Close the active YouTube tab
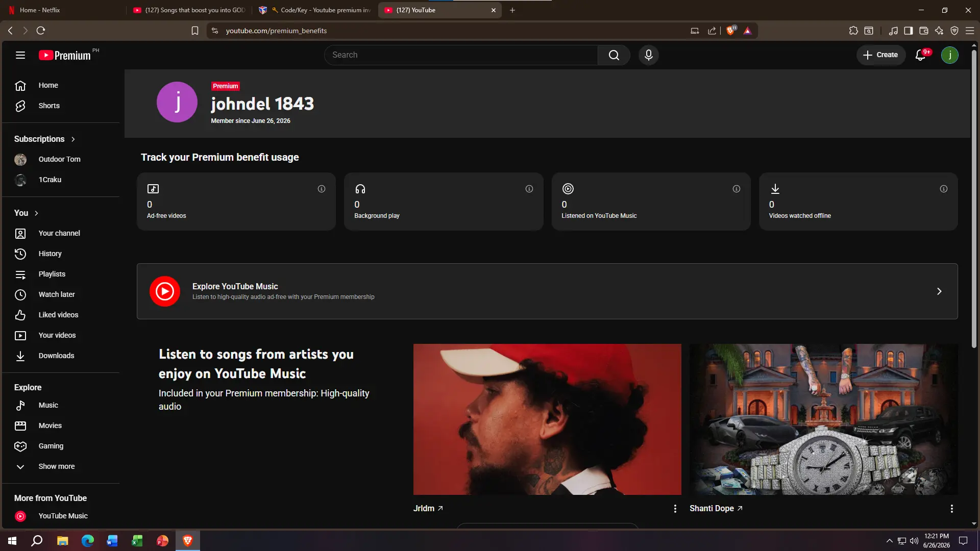 (x=494, y=10)
